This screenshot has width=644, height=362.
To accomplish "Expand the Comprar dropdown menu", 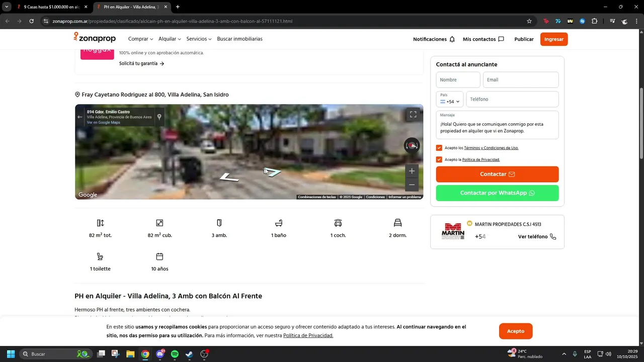I will click(140, 39).
